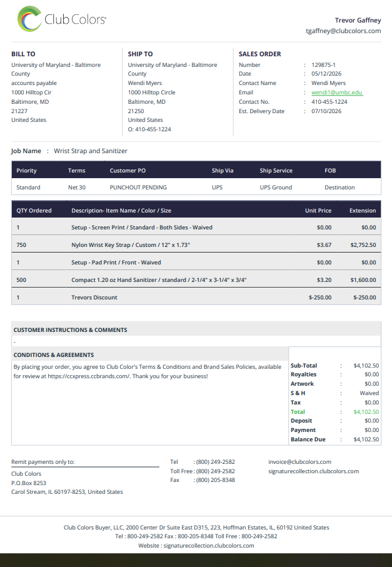Select the Compact Hand Sanitizer line item

click(x=196, y=280)
